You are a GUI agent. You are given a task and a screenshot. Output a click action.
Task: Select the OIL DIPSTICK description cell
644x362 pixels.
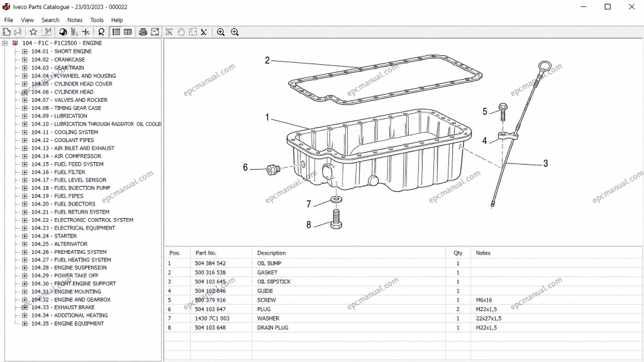(x=274, y=282)
